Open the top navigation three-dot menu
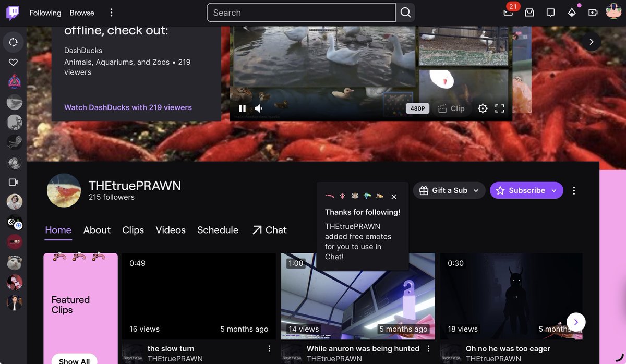Viewport: 626px width, 364px height. pos(111,13)
